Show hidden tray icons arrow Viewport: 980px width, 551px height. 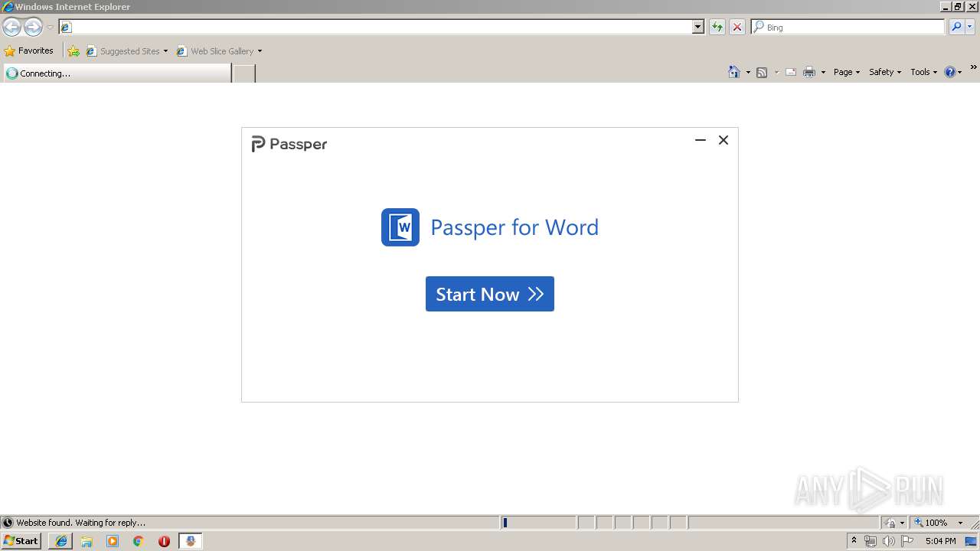(854, 540)
